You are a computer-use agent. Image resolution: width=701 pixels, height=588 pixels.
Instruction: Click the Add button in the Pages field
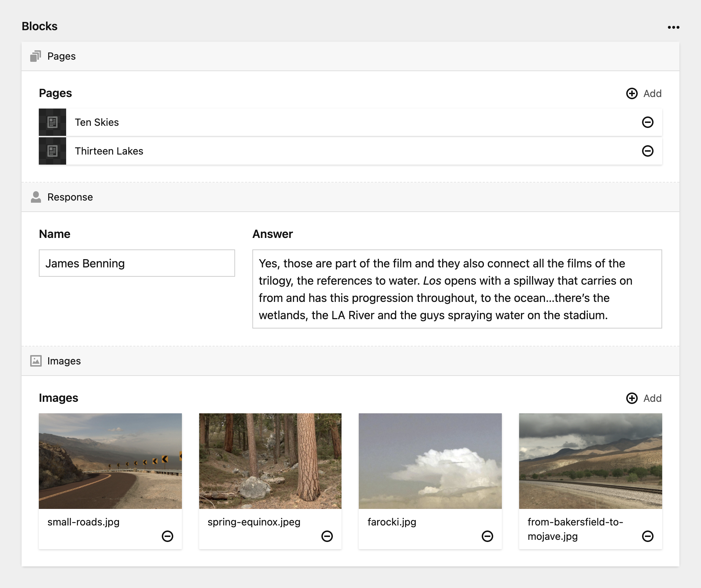[644, 93]
